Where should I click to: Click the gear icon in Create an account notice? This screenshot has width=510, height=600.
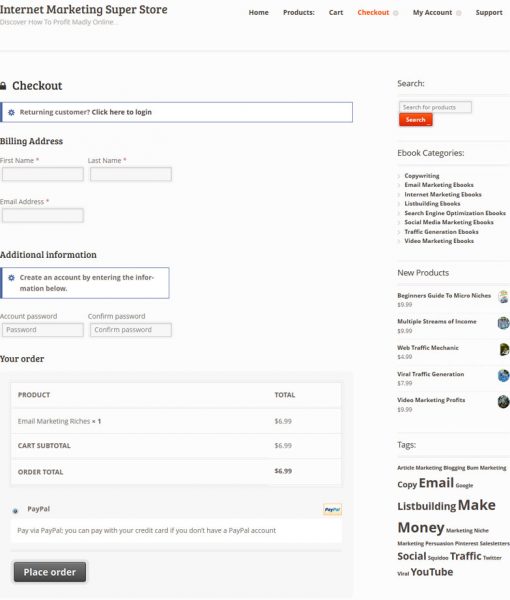pyautogui.click(x=11, y=277)
